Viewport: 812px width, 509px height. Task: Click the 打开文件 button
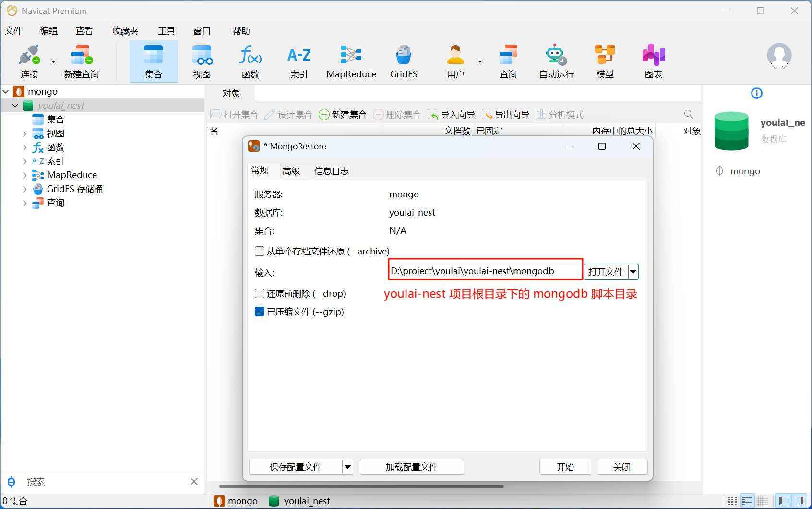pyautogui.click(x=606, y=272)
